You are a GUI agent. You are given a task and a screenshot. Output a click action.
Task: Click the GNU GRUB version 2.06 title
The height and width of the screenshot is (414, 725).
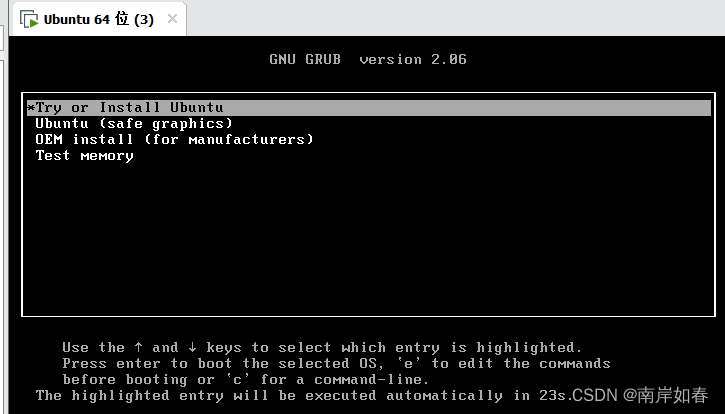[x=368, y=59]
